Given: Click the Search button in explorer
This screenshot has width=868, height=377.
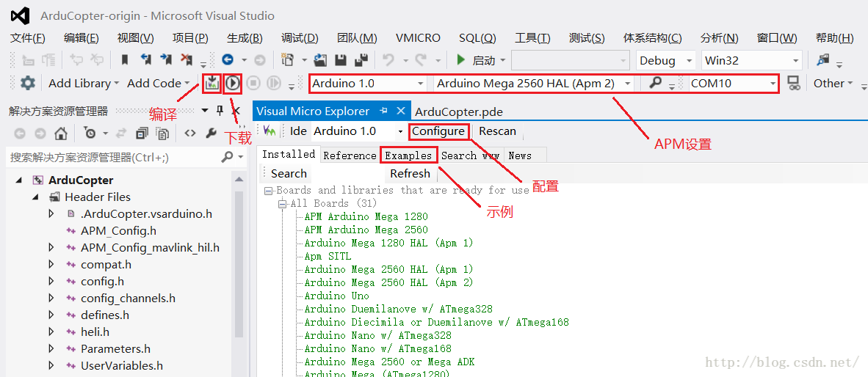Looking at the screenshot, I should [289, 174].
